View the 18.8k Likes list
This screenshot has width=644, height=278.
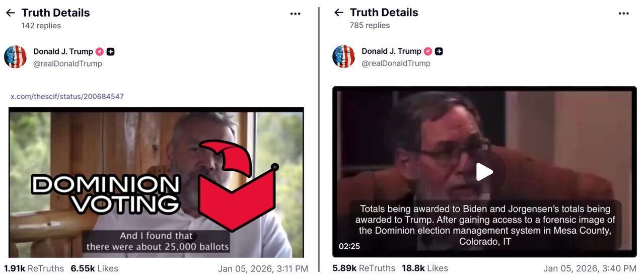(x=424, y=268)
